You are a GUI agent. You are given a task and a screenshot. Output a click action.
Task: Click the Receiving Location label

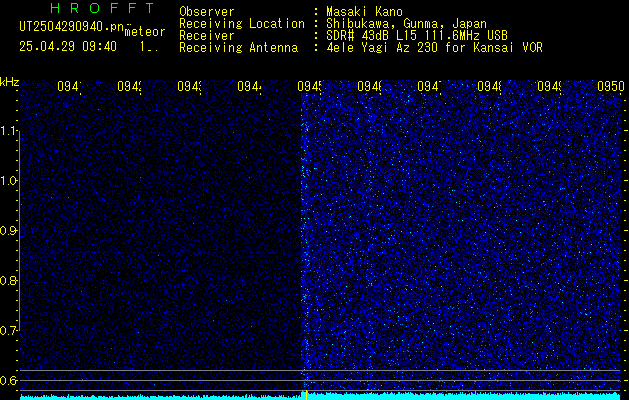242,24
